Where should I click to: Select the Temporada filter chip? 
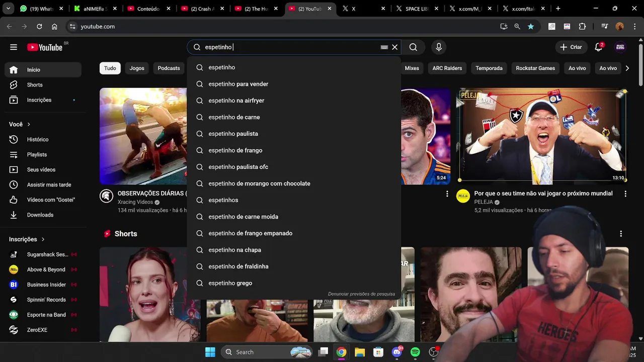489,68
